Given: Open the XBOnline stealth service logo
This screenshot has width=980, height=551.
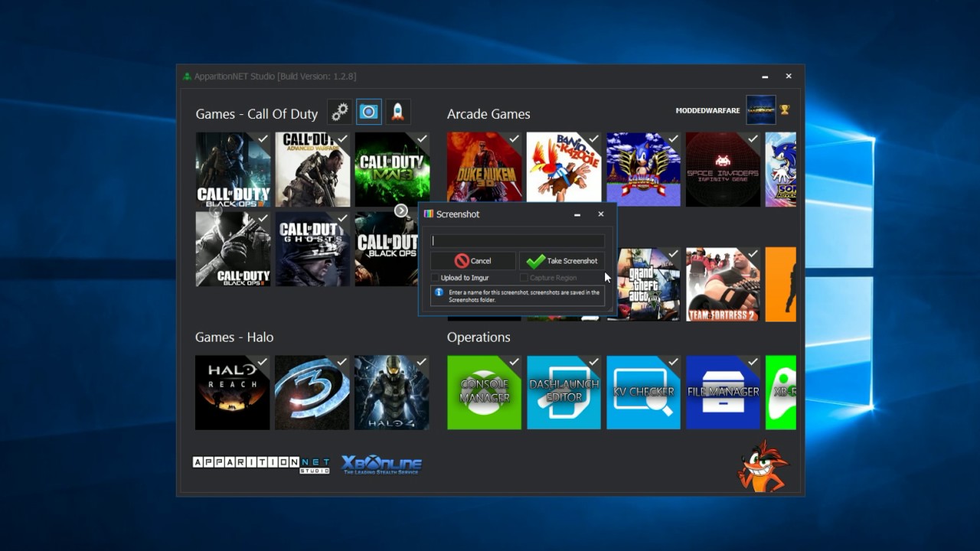Looking at the screenshot, I should pos(381,465).
